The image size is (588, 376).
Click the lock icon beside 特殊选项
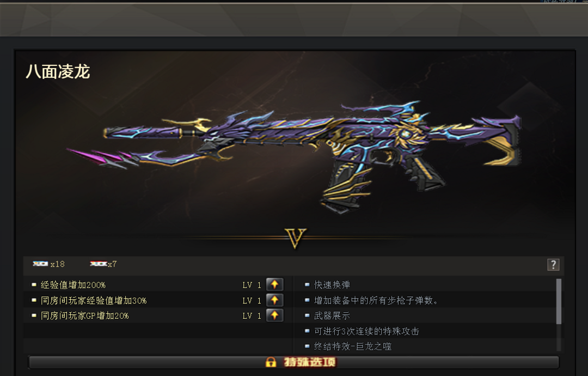(271, 362)
